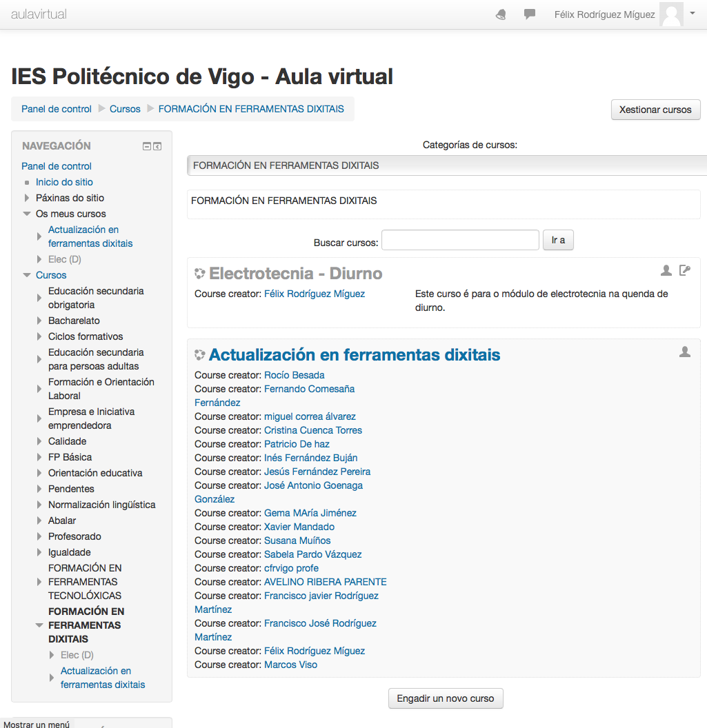Go to Cursos in the breadcrumb
The height and width of the screenshot is (728, 707).
[x=125, y=109]
